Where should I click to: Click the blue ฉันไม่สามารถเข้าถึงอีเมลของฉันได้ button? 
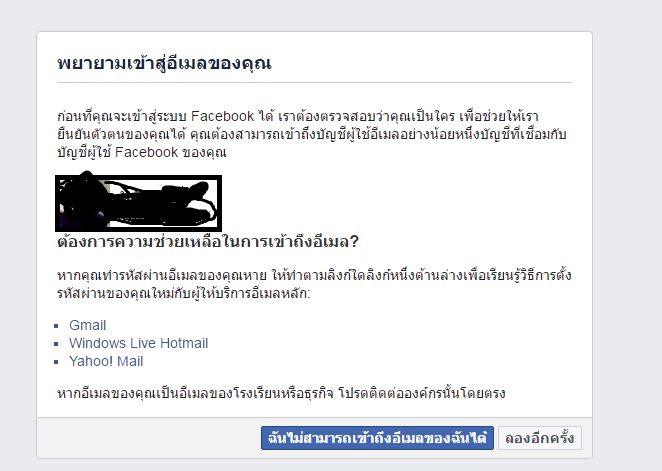click(x=377, y=438)
